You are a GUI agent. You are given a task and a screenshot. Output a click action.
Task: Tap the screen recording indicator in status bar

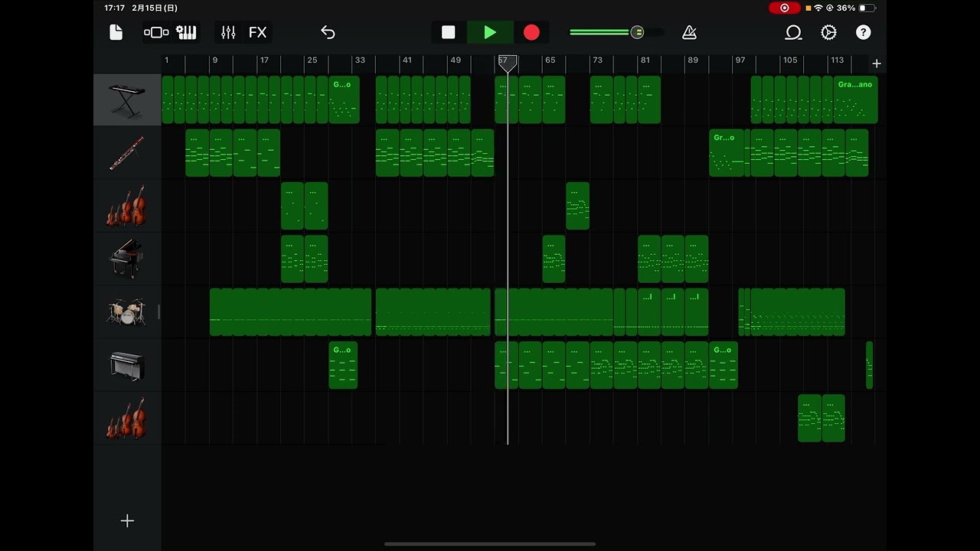784,8
